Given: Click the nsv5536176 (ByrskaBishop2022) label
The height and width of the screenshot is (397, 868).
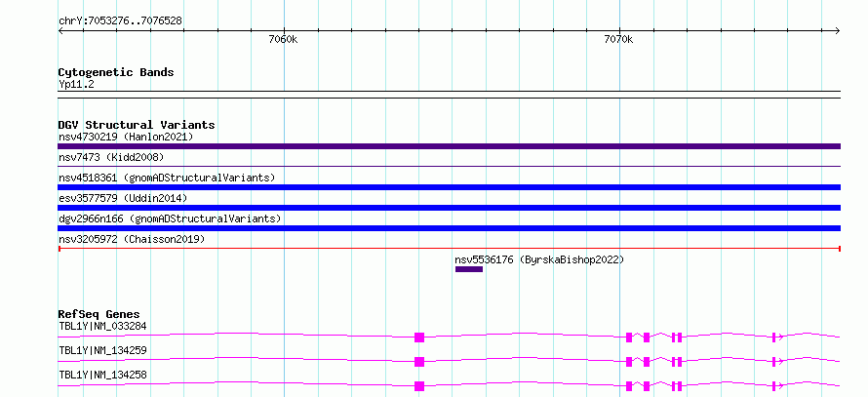Looking at the screenshot, I should tap(539, 259).
